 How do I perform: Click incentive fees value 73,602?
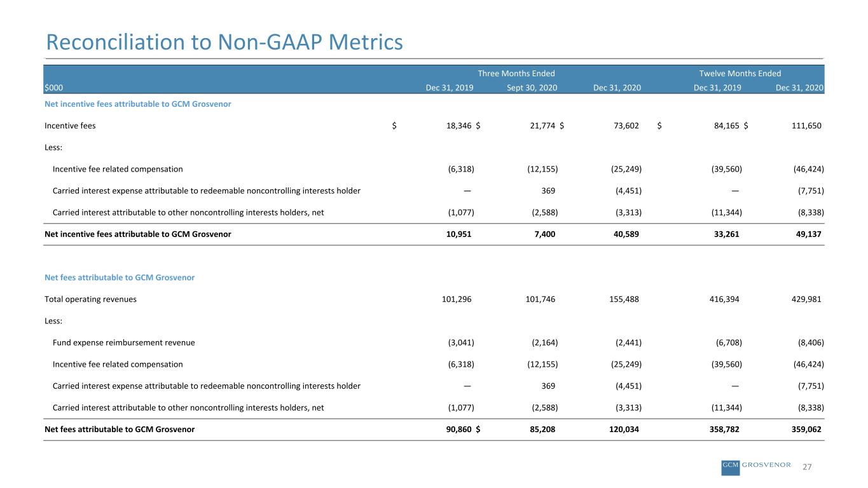click(x=625, y=126)
